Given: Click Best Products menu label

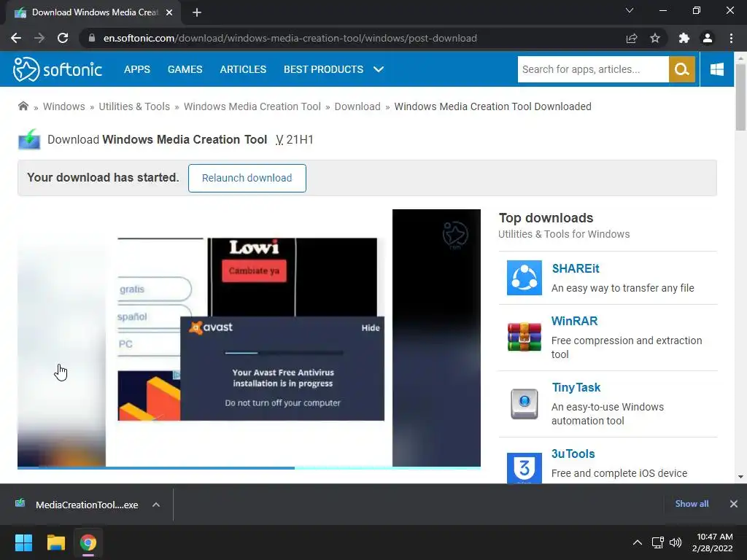Looking at the screenshot, I should (x=323, y=69).
